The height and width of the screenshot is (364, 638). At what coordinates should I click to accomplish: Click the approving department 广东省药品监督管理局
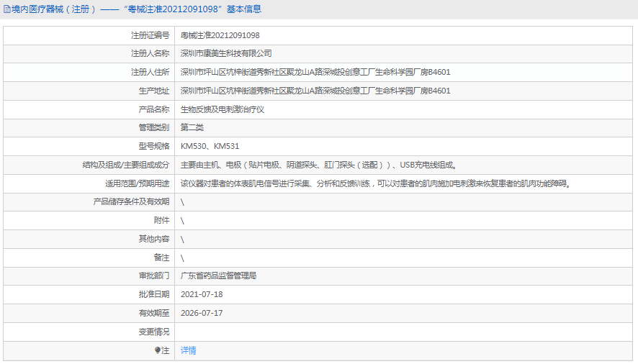click(x=218, y=276)
